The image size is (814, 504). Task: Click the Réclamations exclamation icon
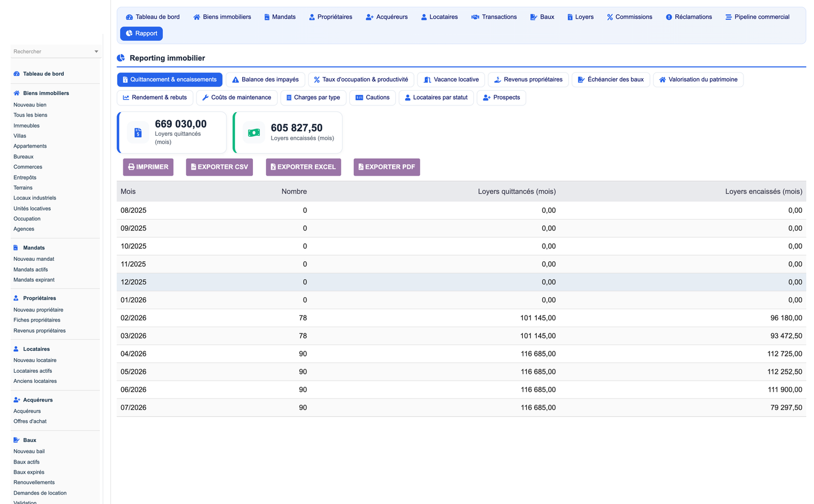point(669,17)
